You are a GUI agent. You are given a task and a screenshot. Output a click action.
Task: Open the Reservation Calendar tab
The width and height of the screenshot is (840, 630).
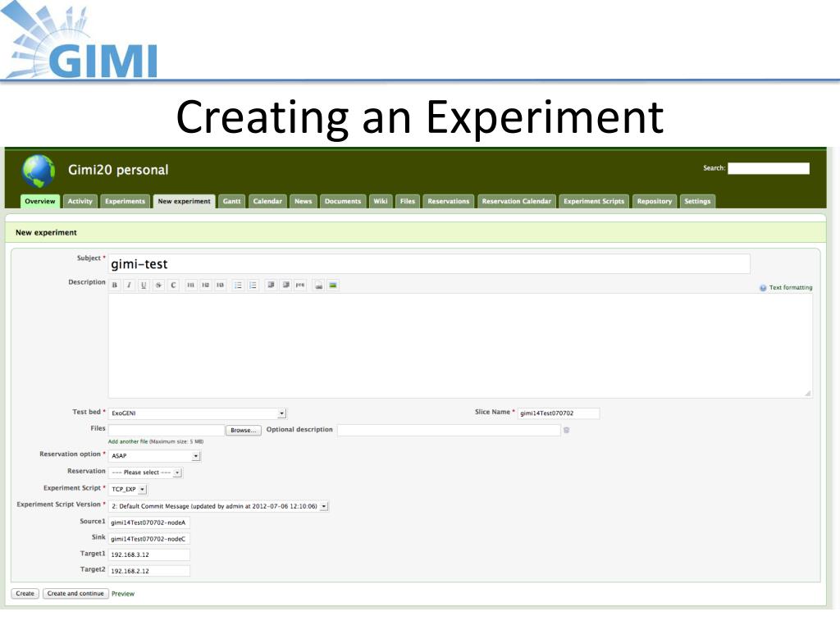click(517, 201)
